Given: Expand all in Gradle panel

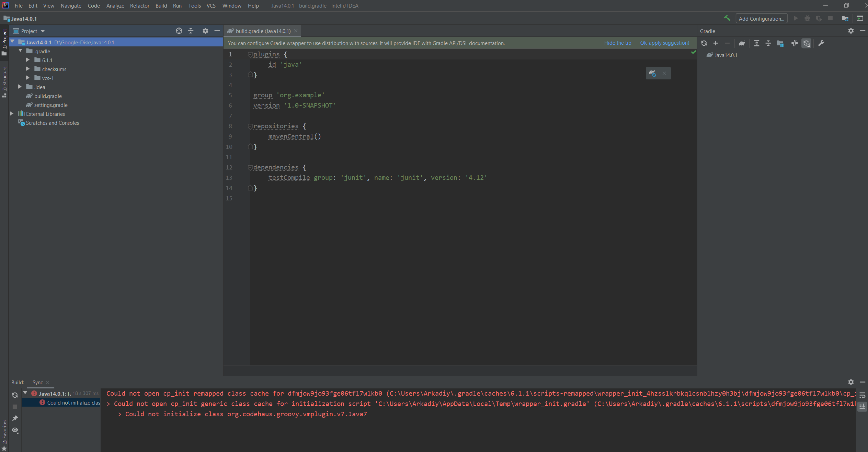Looking at the screenshot, I should coord(756,43).
